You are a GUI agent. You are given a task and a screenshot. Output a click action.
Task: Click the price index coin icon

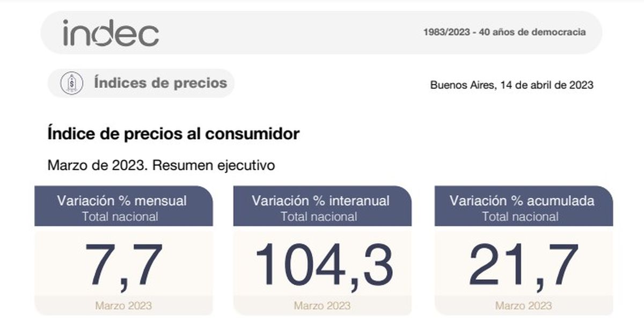click(x=71, y=84)
